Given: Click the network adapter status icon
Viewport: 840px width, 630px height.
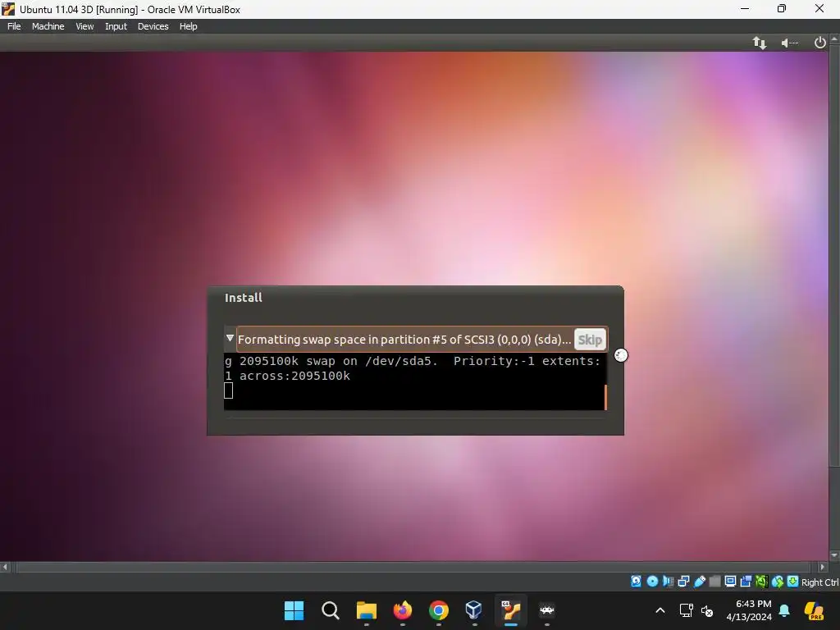Looking at the screenshot, I should [683, 582].
